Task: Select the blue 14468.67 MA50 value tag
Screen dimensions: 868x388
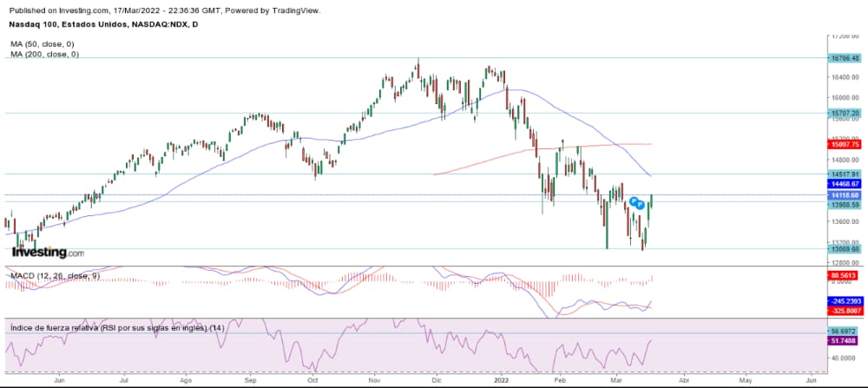Action: pos(844,183)
